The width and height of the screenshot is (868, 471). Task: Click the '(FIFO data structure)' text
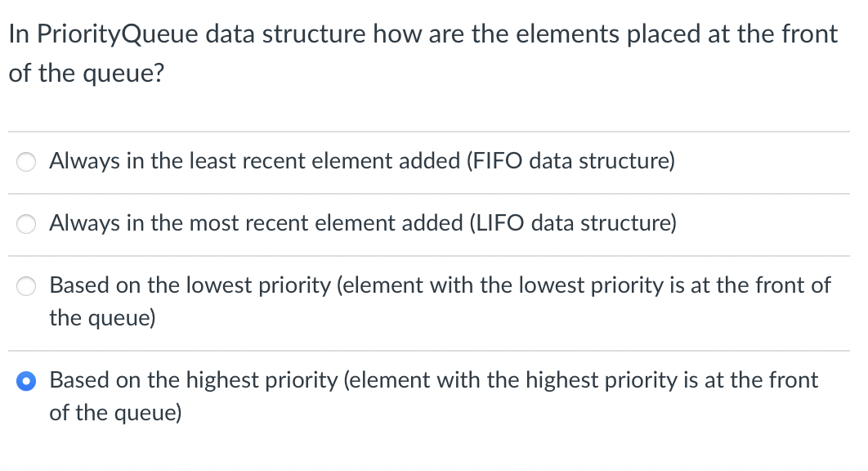570,161
